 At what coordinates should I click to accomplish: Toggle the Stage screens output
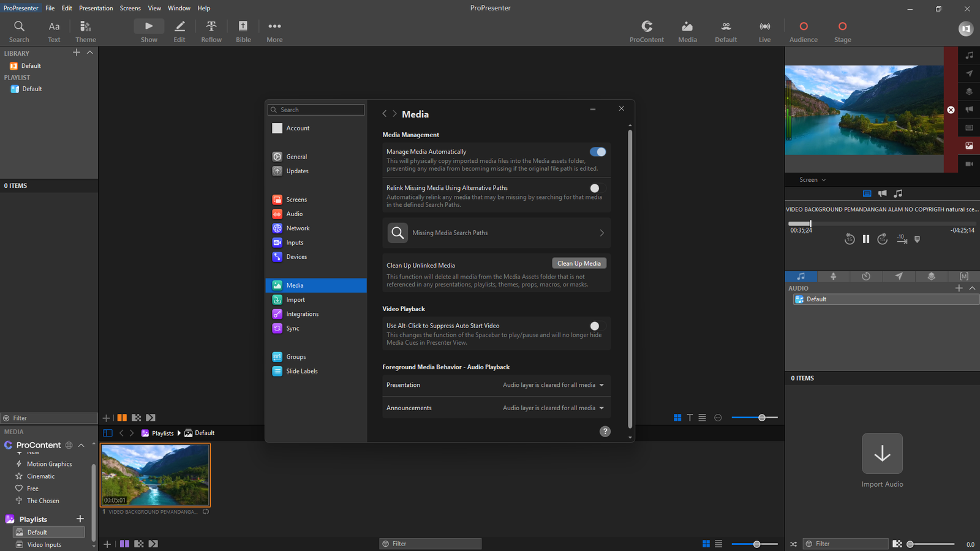click(x=843, y=31)
